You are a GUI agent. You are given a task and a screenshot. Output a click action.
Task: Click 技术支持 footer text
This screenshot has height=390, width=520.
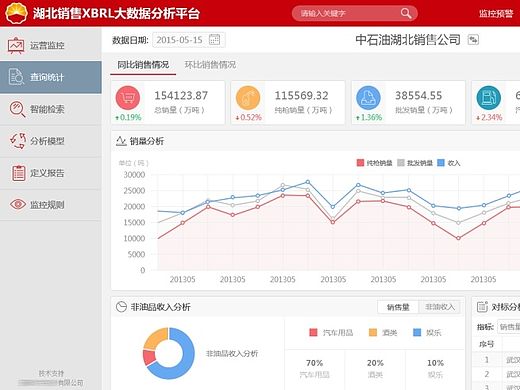(51, 373)
